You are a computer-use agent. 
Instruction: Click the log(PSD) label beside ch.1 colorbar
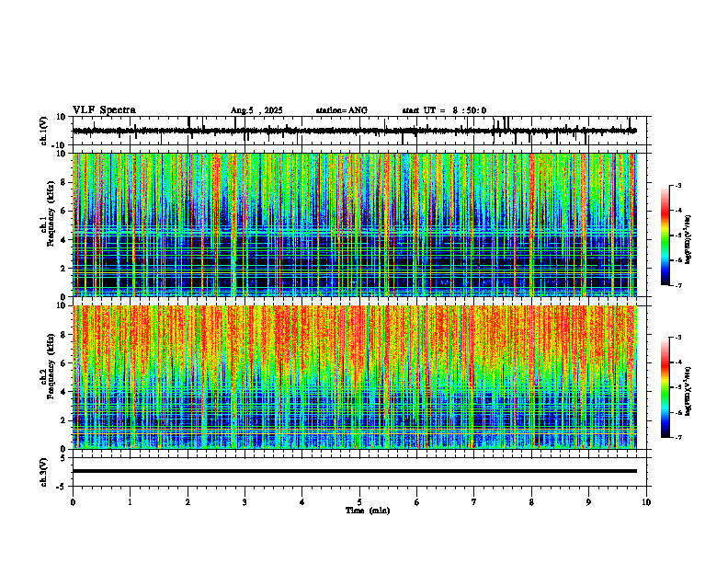688,240
